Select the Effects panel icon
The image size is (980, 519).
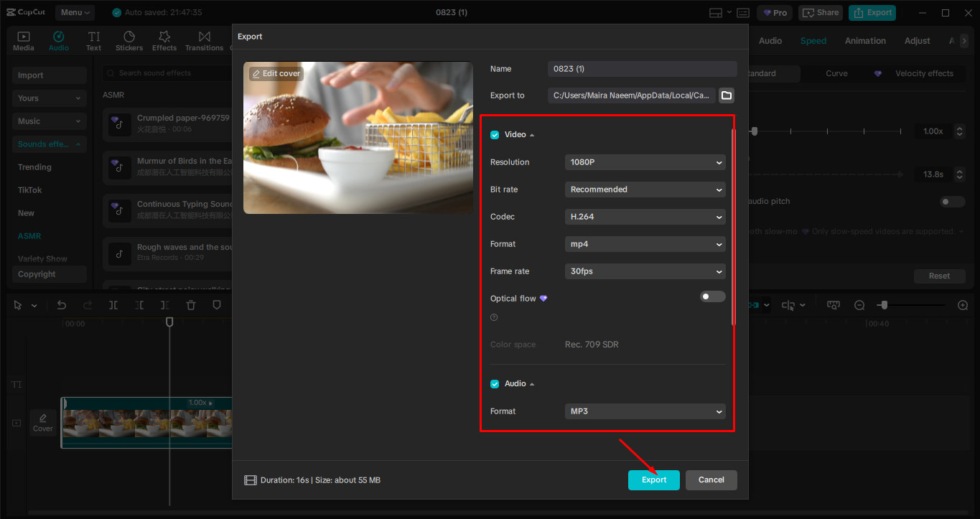click(164, 39)
